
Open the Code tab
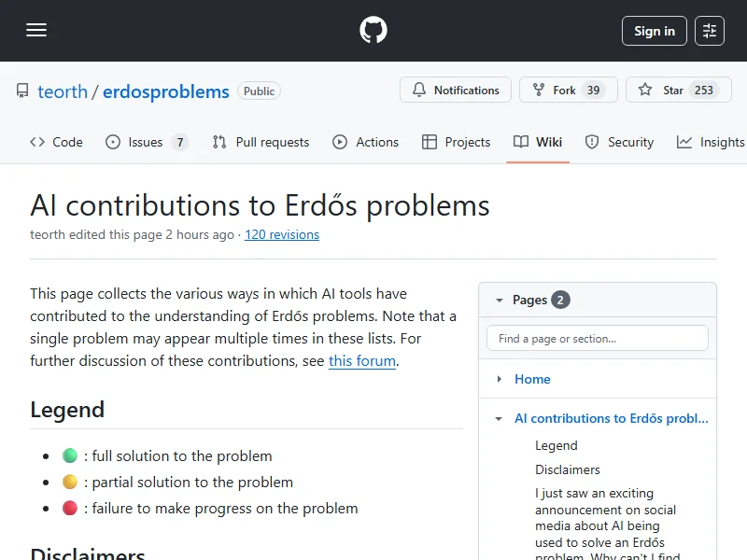[x=56, y=142]
